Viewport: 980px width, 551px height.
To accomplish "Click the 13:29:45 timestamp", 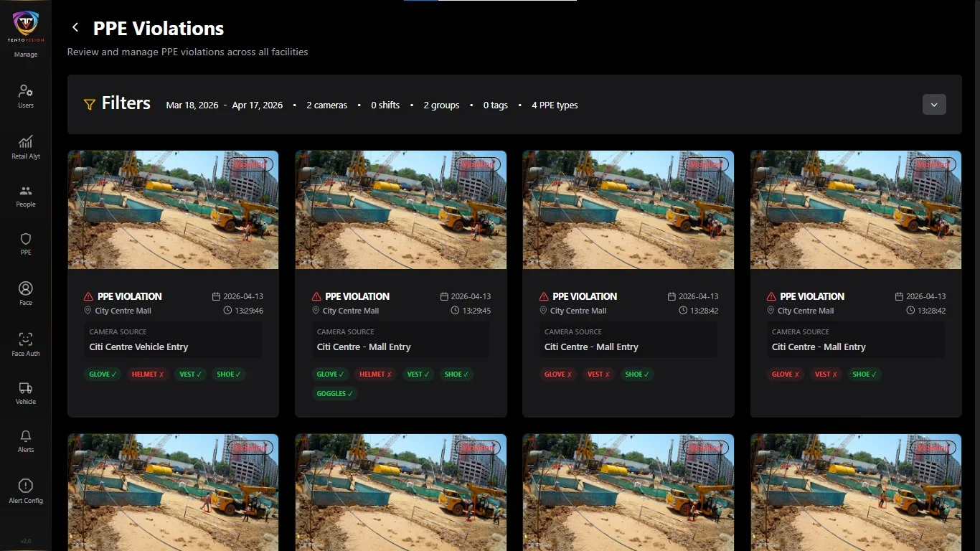I will (x=477, y=311).
